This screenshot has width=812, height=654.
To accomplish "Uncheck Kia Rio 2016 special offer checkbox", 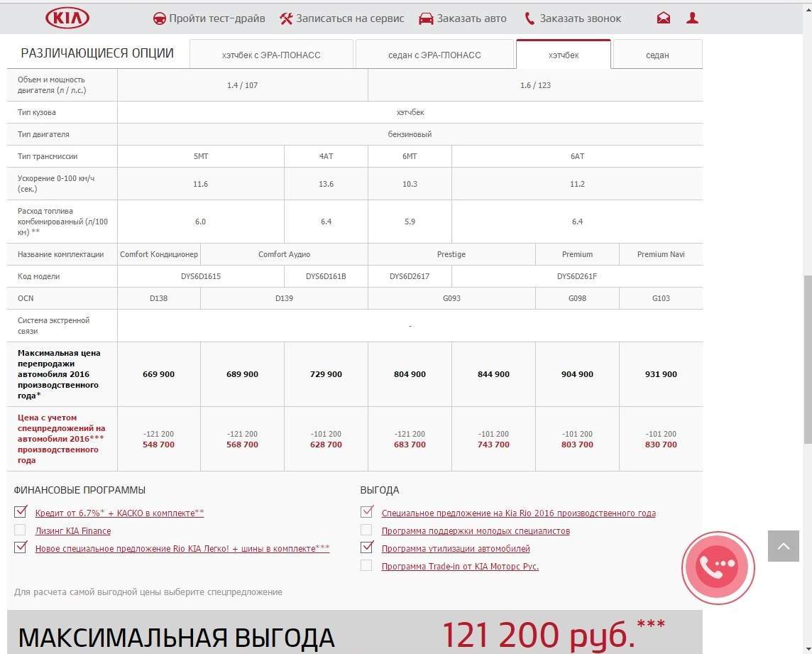I will coord(367,512).
